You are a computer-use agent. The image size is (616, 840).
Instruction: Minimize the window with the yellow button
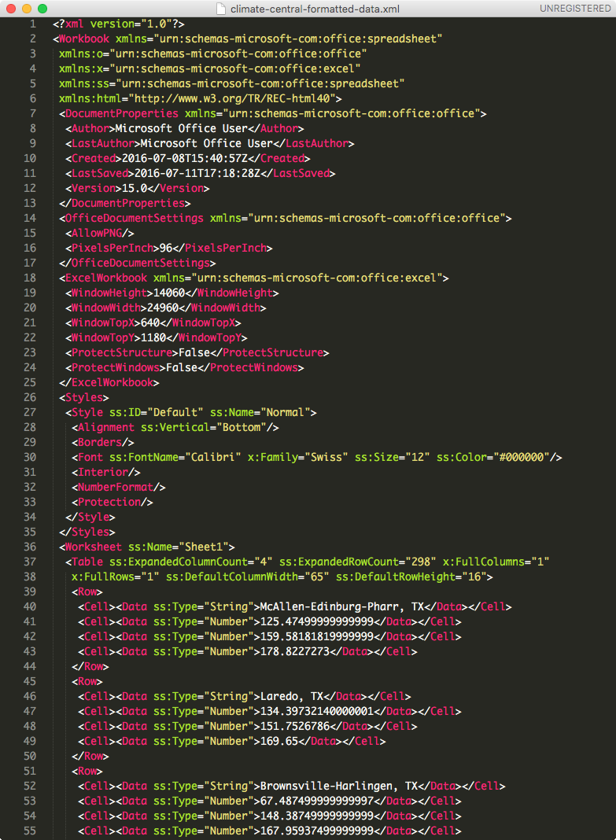point(27,9)
